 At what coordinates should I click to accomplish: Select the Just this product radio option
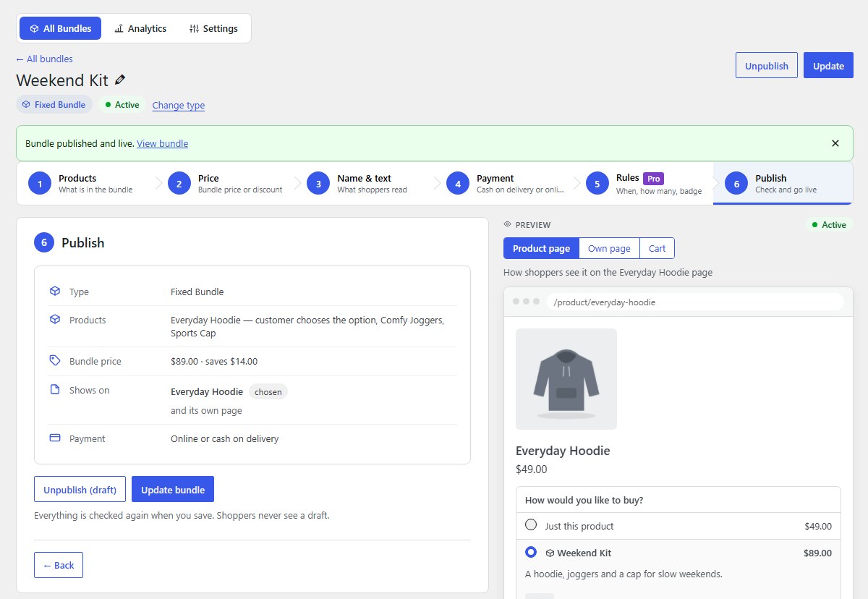531,525
